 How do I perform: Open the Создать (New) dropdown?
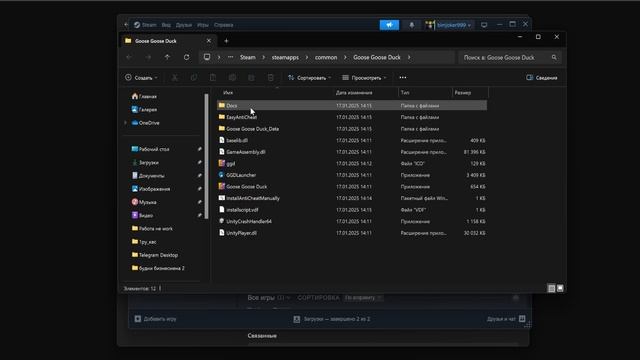pos(141,78)
